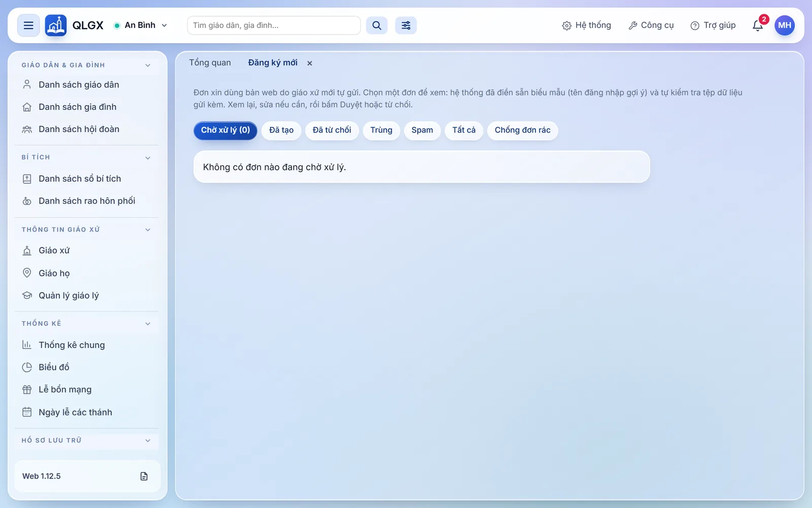
Task: Collapse the Bí tích section
Action: (x=148, y=157)
